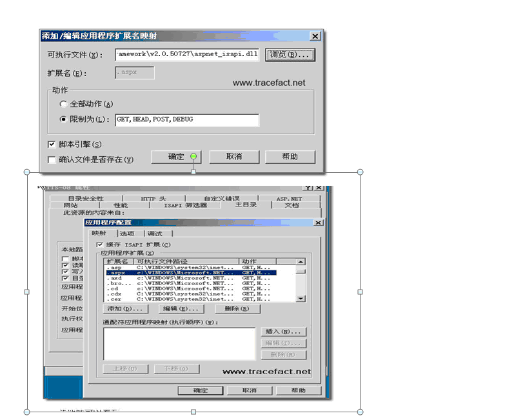Screen dimensions: 505x420
Task: Toggle 缓存 ISAPI 扩展 checkbox
Action: click(99, 245)
